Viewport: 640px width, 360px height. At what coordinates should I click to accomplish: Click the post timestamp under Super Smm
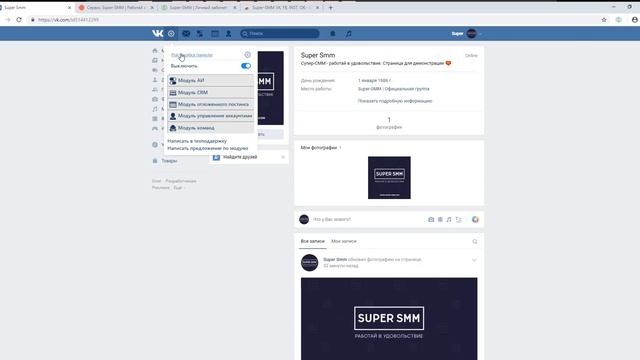[341, 266]
